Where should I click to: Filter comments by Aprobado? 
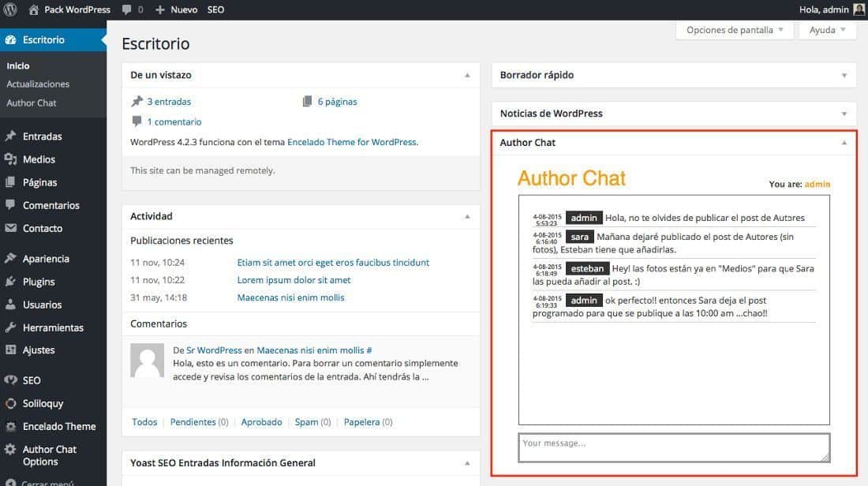click(261, 422)
